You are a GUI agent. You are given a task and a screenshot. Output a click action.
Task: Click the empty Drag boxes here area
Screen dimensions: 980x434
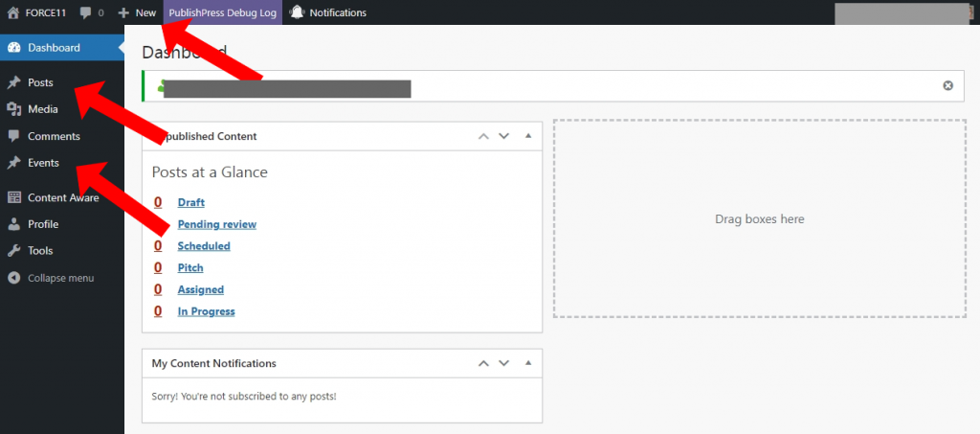click(759, 219)
